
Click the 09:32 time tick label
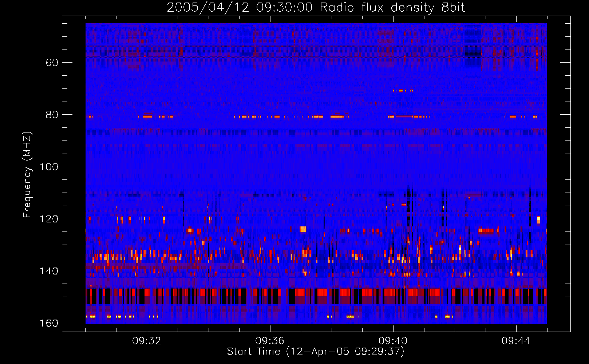pos(147,341)
